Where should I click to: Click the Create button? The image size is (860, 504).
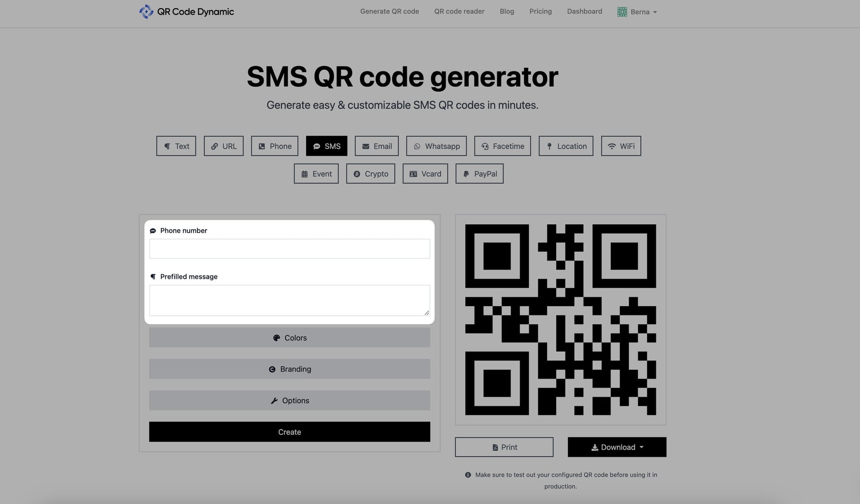[290, 431]
